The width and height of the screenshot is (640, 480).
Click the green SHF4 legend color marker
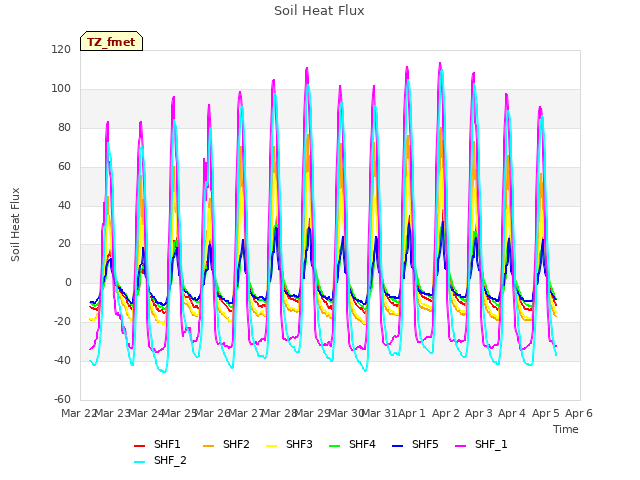335,446
